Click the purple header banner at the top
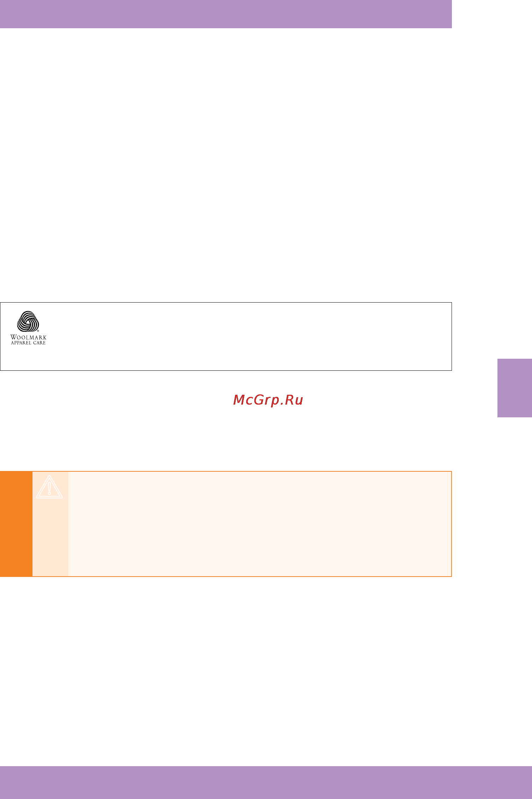This screenshot has width=532, height=799. point(226,14)
